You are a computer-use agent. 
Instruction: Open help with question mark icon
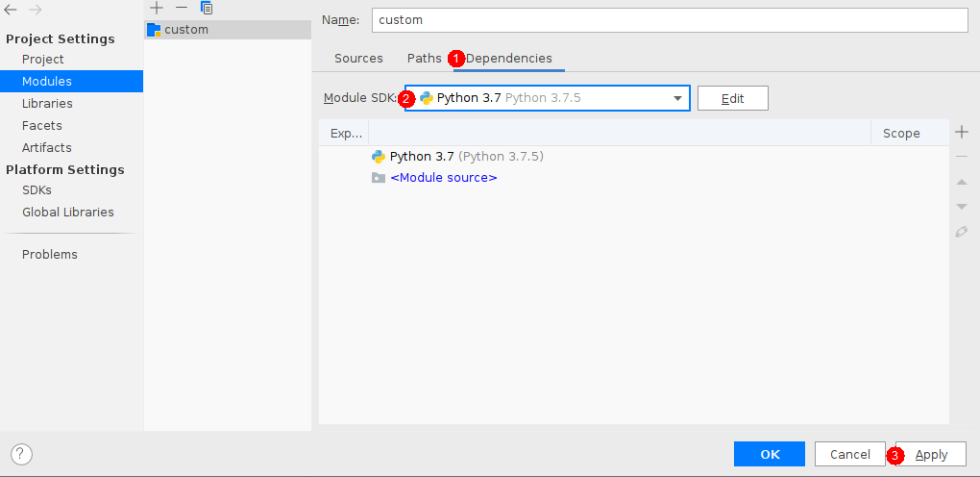tap(21, 455)
